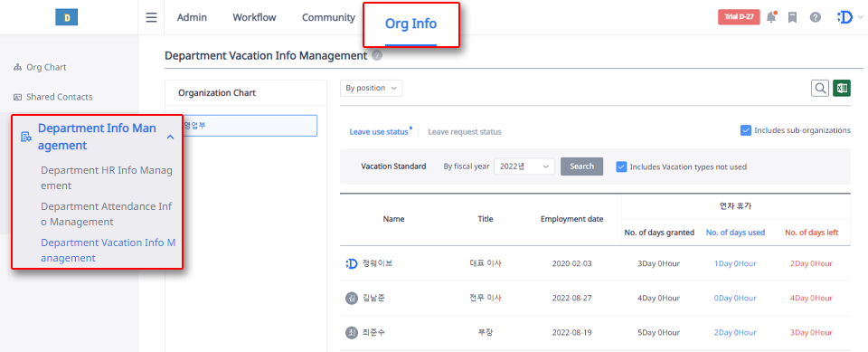Viewport: 868px width, 352px height.
Task: Click the Shared Contacts sidebar icon
Action: [x=17, y=97]
